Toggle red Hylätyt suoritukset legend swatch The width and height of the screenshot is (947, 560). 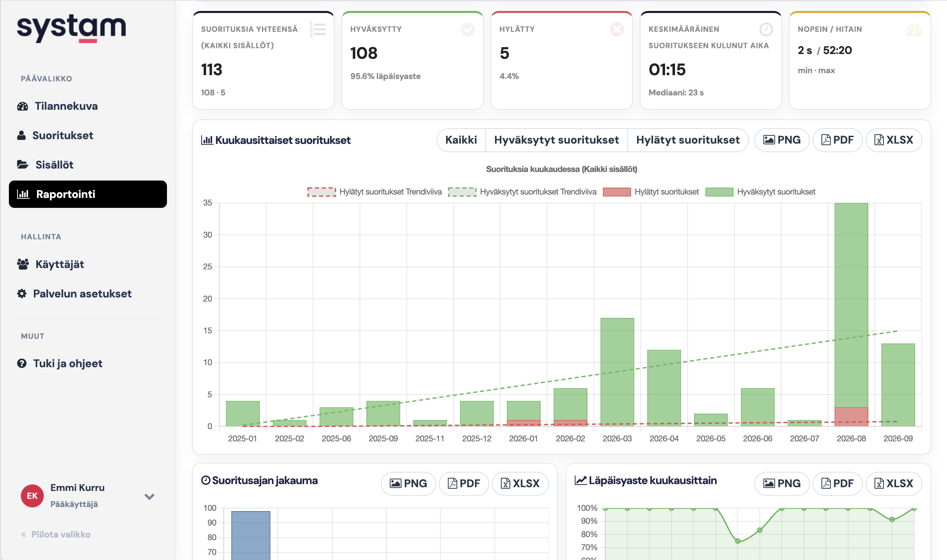617,192
